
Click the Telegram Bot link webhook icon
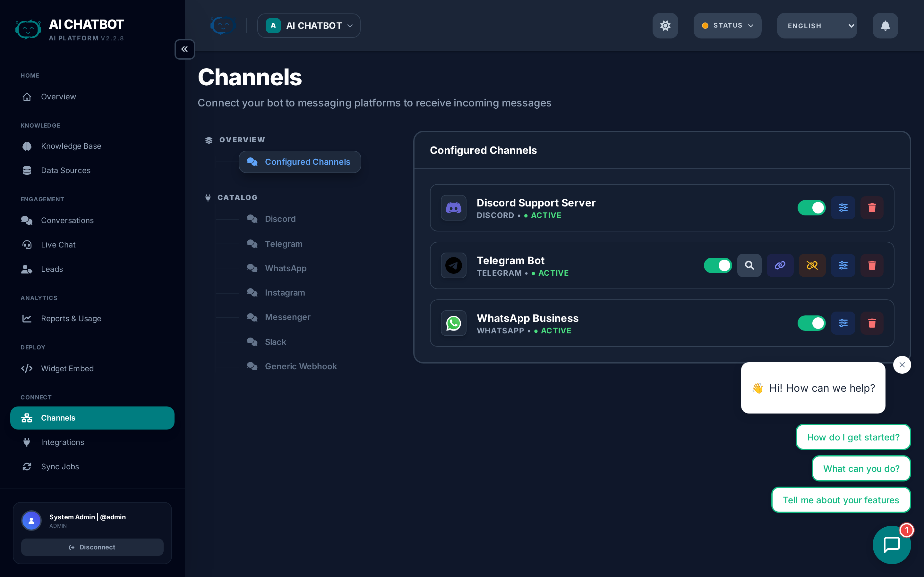pyautogui.click(x=780, y=265)
